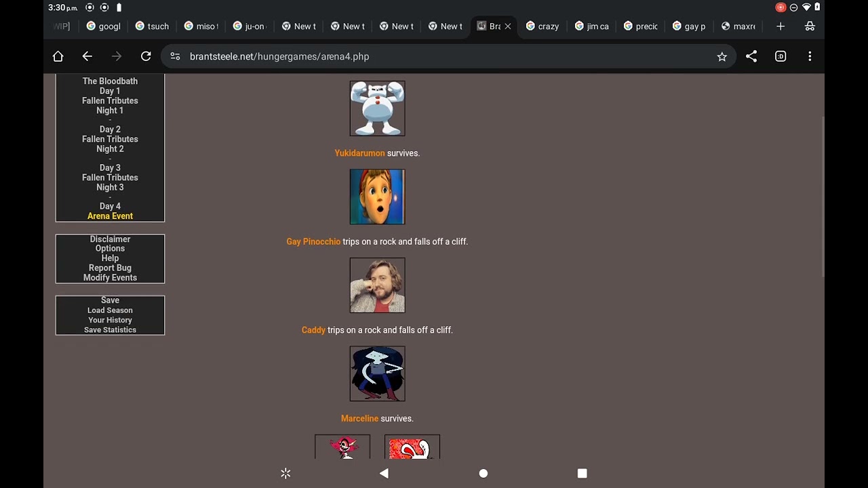Open Night 3 in sidebar
868x488 pixels.
pos(110,188)
